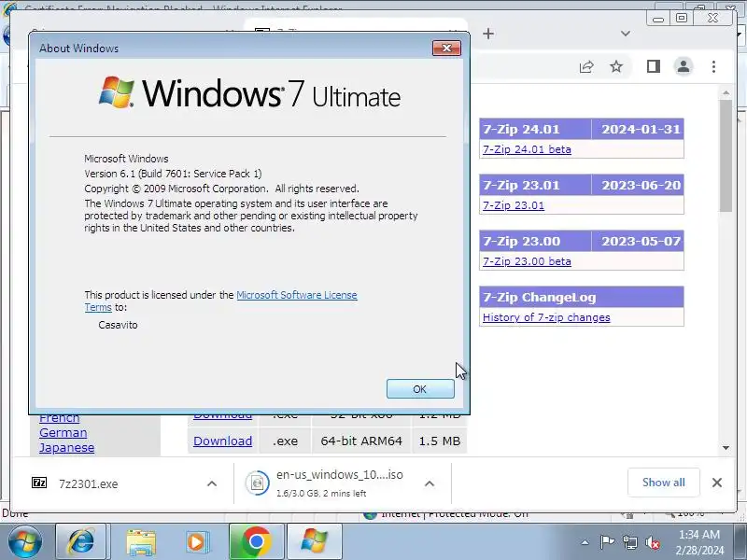Viewport: 747px width, 560px height.
Task: Launch Windows Media Player from taskbar
Action: click(196, 542)
